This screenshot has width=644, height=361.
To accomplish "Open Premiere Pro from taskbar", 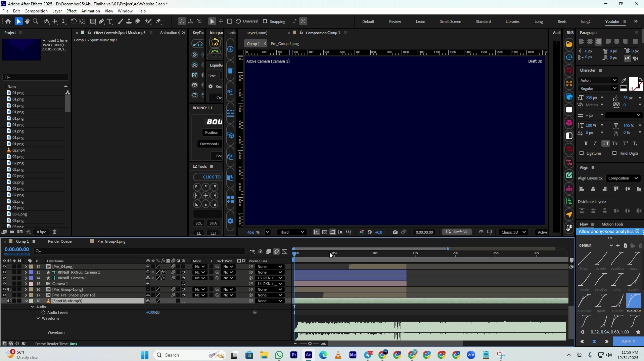I will [294, 355].
